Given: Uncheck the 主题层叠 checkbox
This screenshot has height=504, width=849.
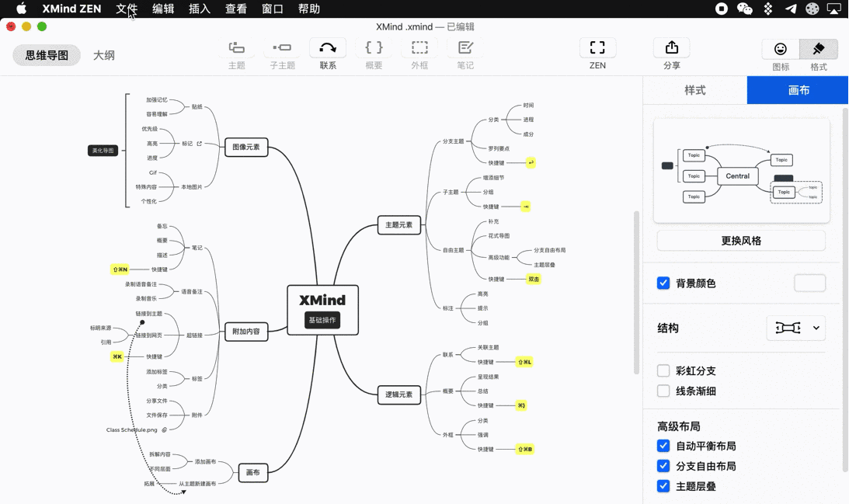Looking at the screenshot, I should tap(663, 486).
